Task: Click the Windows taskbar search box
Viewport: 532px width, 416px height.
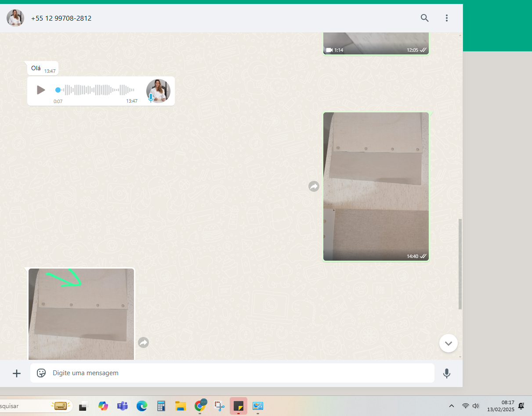Action: 36,406
